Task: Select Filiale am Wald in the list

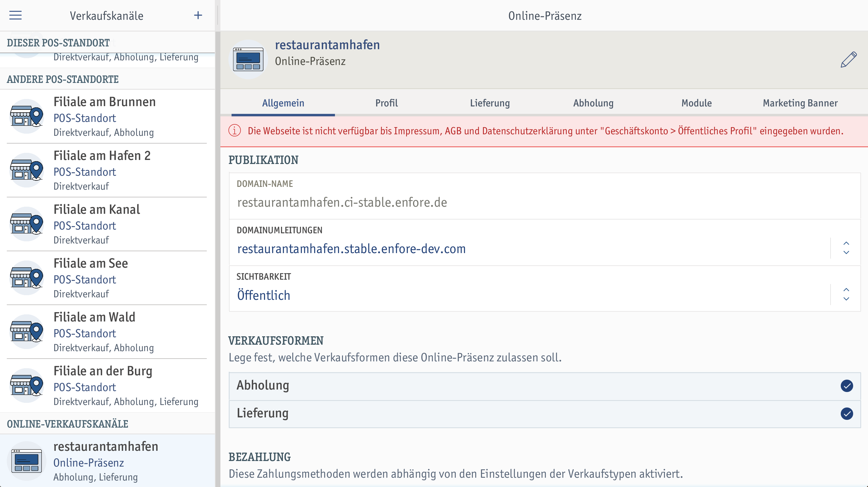Action: [107, 332]
